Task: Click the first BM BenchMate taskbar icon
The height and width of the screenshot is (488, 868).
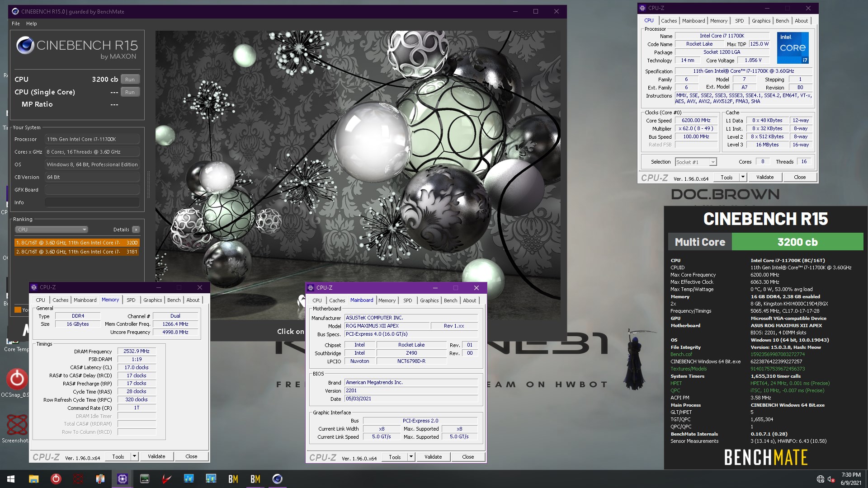Action: pos(233,479)
